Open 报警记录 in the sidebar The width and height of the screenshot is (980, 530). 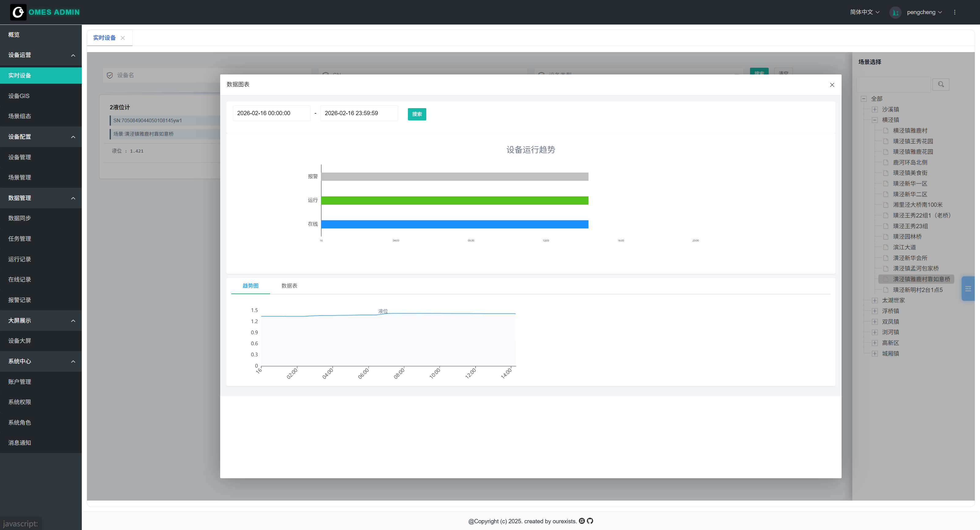pyautogui.click(x=20, y=300)
